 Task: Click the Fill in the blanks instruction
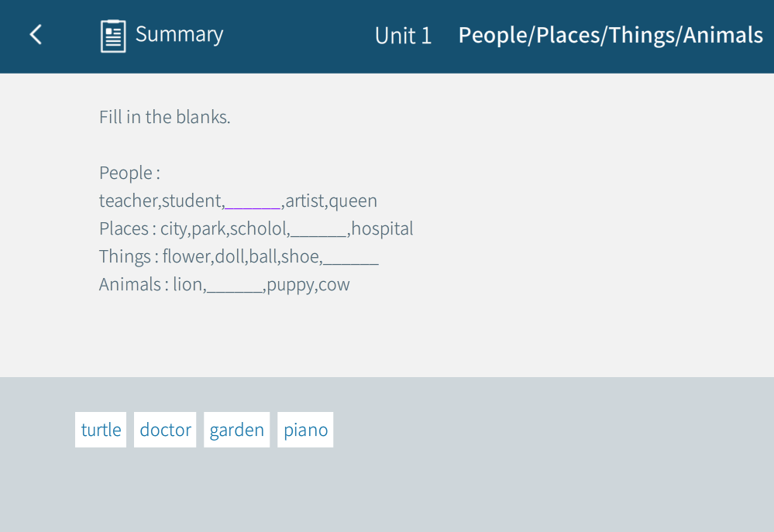click(164, 118)
